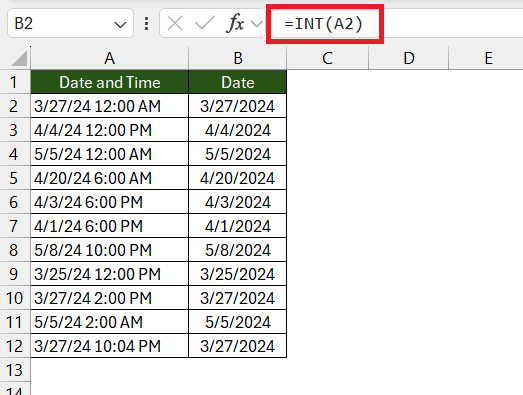Click the formula bar vertical dots handle
The width and height of the screenshot is (523, 395).
(x=146, y=24)
